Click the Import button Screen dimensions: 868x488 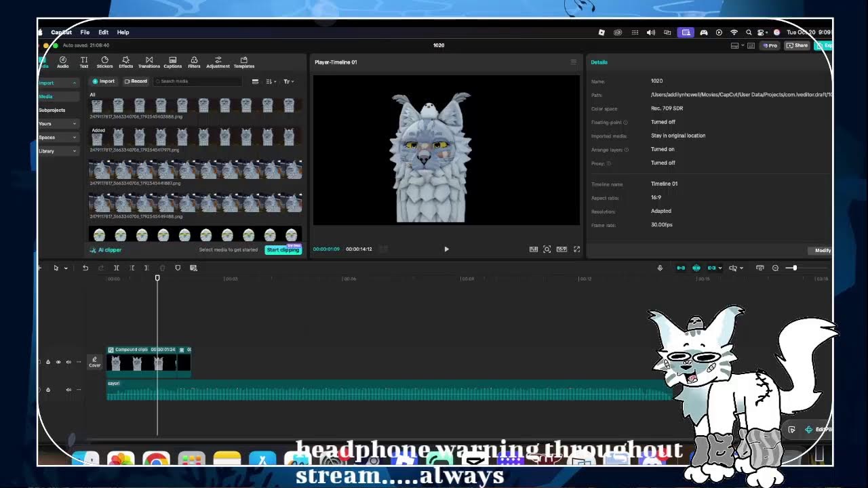104,81
